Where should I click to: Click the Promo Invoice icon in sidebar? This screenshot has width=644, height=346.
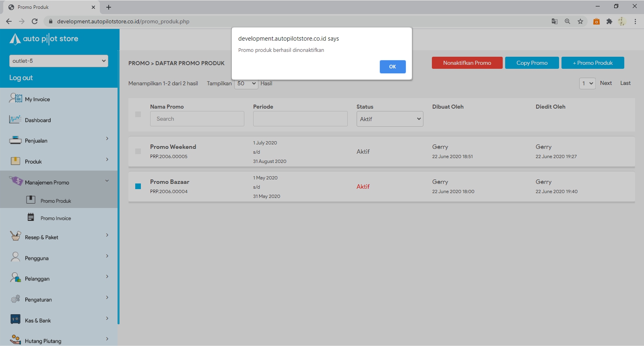coord(31,217)
